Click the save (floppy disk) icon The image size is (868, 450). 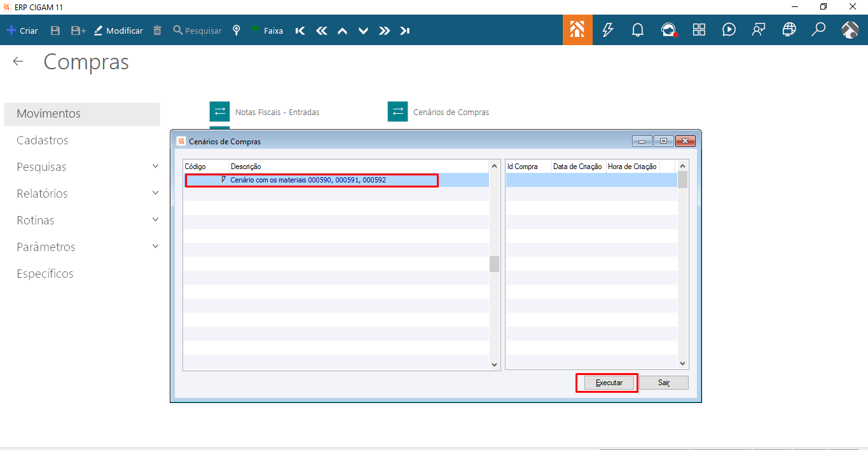click(x=55, y=31)
